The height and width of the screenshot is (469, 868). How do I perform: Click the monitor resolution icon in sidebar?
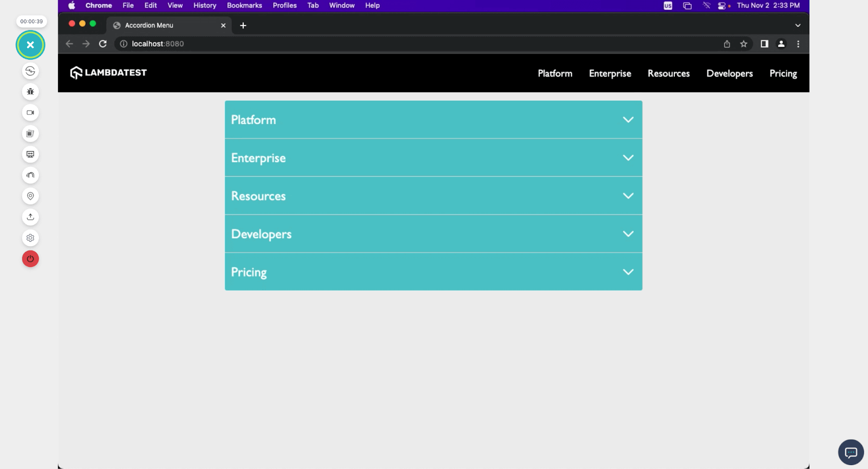click(x=30, y=155)
